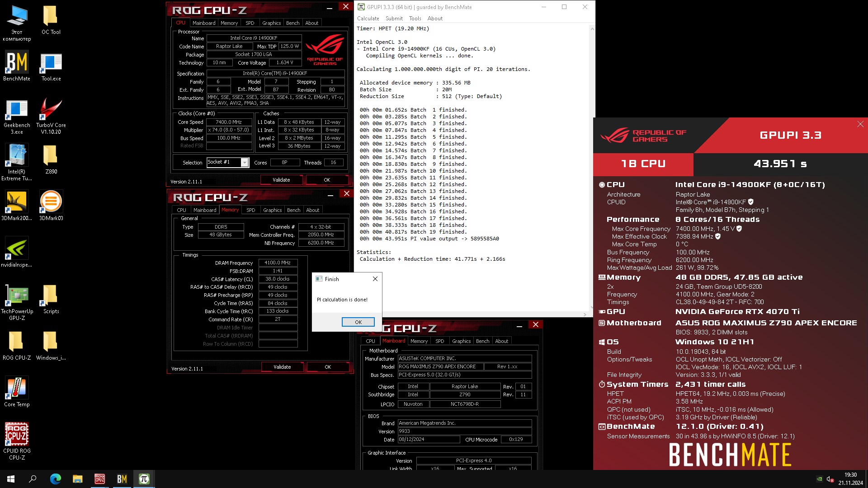Open the Windows_i... folder icon
Viewport: 868px width, 488px height.
coord(51,346)
